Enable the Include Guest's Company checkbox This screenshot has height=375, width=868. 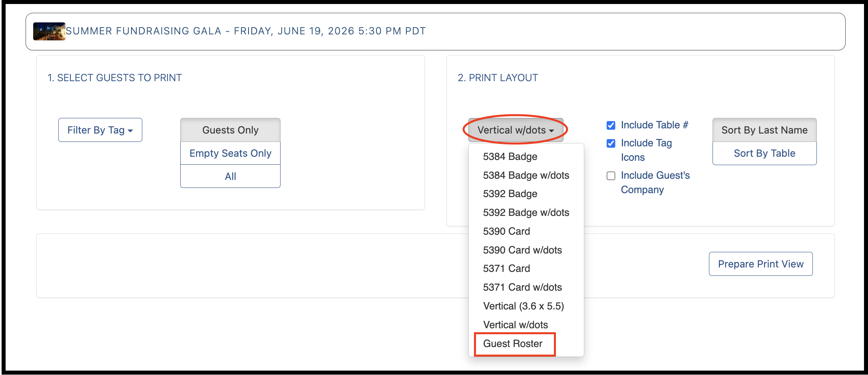[611, 176]
